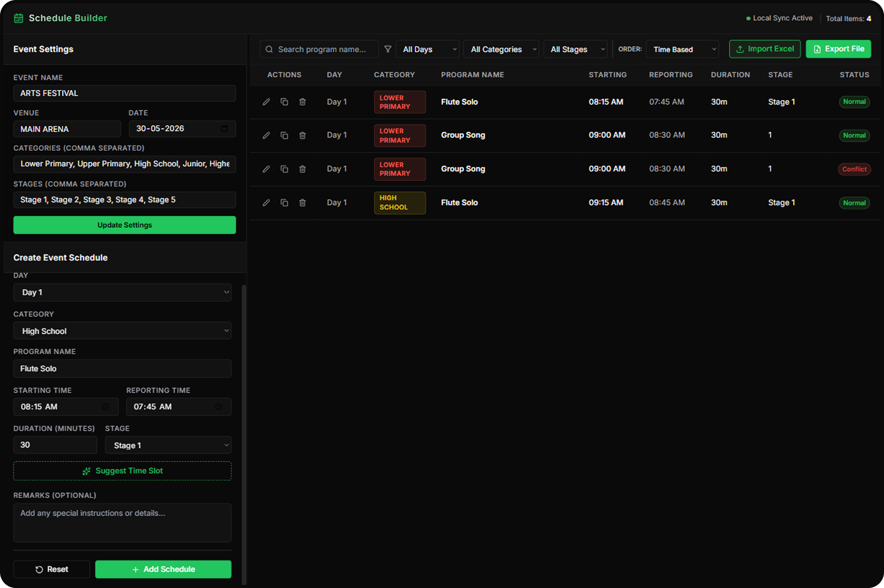Screen dimensions: 884x588
Task: Click the Event Name field
Action: coord(125,93)
